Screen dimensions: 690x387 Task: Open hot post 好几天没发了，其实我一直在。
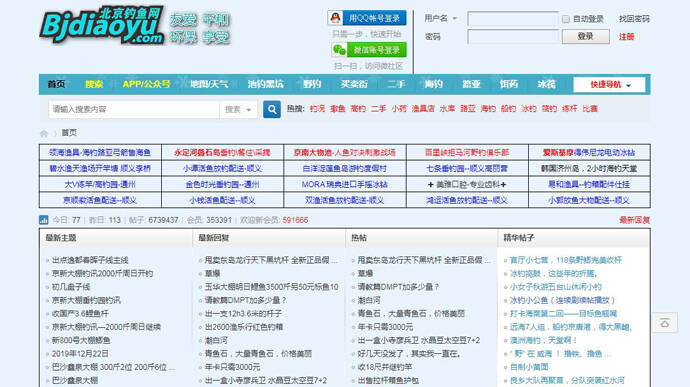click(409, 354)
